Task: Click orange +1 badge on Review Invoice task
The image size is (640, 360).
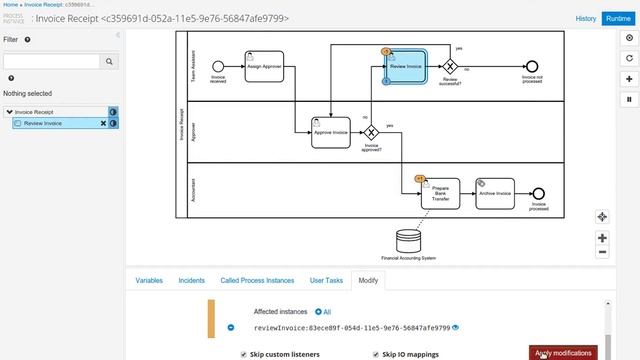Action: (x=386, y=51)
